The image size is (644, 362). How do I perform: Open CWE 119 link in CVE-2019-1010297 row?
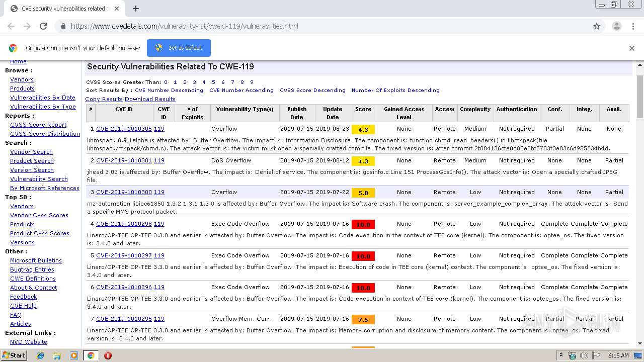(159, 255)
